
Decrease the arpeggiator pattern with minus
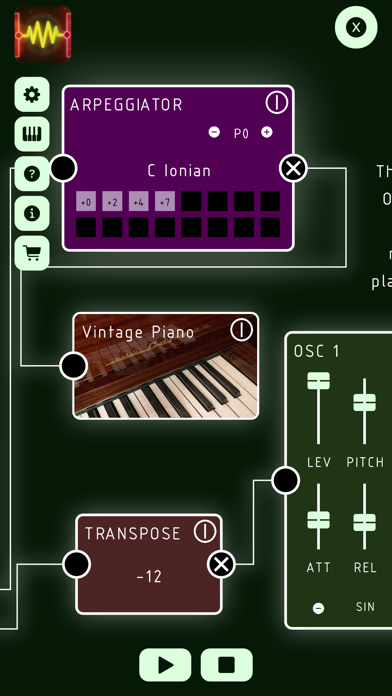[214, 132]
